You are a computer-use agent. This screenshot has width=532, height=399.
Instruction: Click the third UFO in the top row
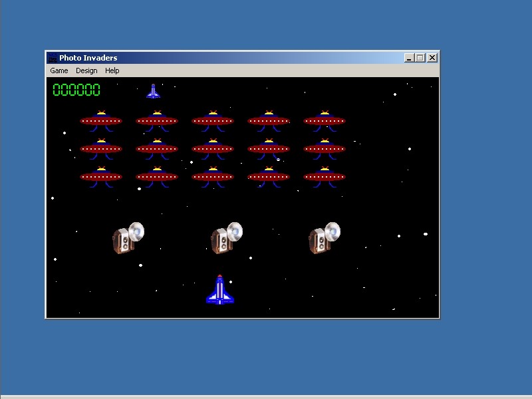(213, 121)
